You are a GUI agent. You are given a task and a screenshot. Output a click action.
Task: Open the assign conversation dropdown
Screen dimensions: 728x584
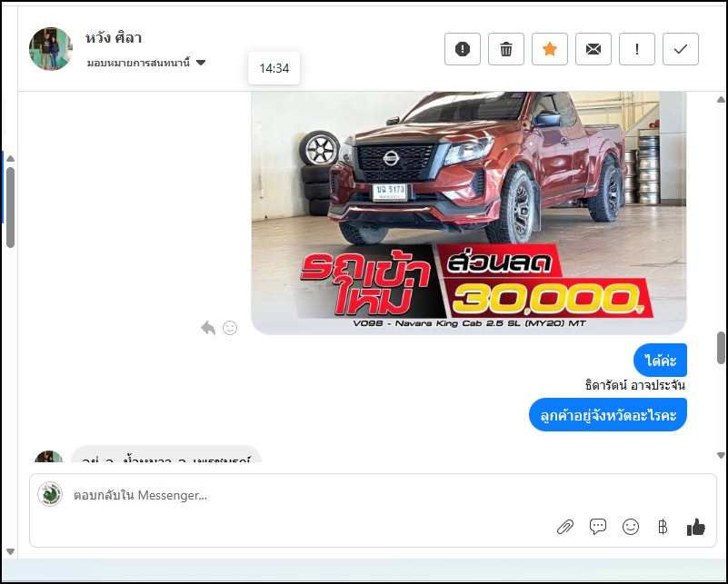(146, 63)
